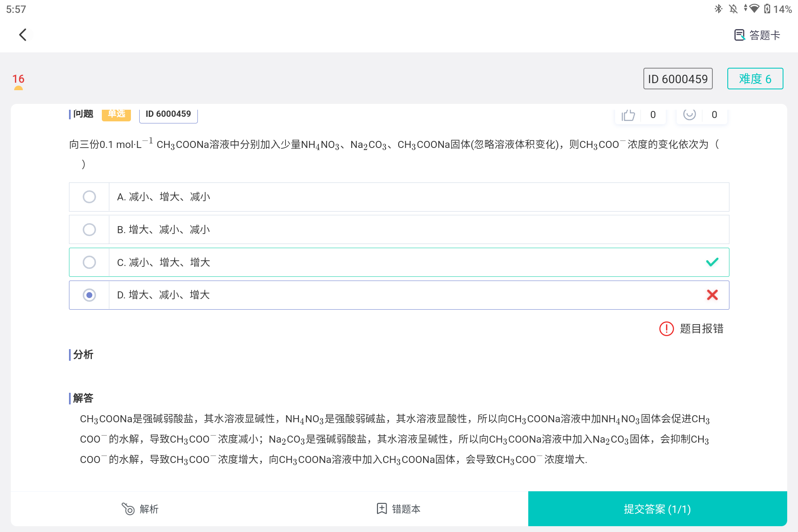
Task: Click the red X mark on option D
Action: coord(712,295)
